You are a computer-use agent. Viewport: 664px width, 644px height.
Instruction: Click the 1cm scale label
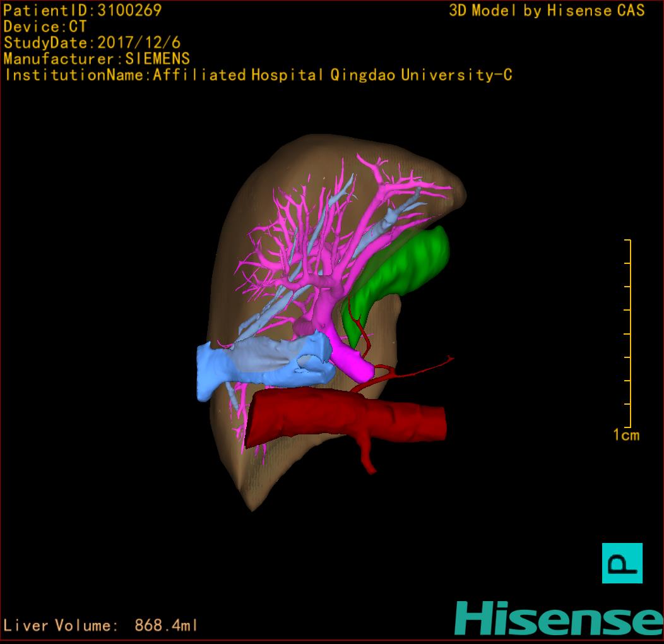(625, 434)
